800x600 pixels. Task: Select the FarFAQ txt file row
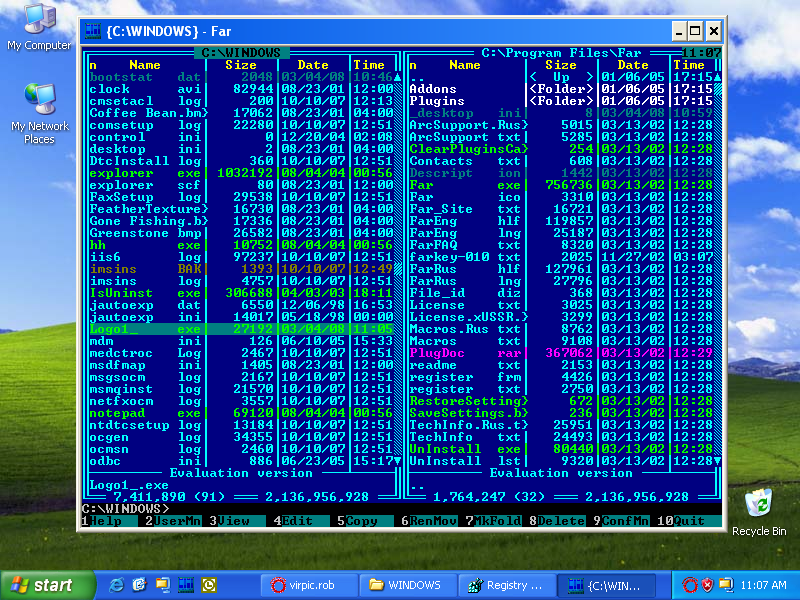coord(562,245)
